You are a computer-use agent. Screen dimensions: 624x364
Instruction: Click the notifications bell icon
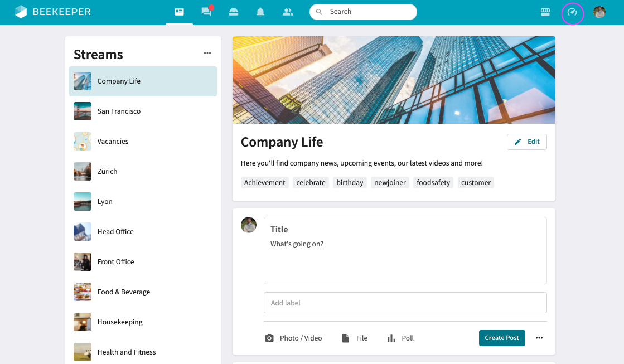(260, 12)
